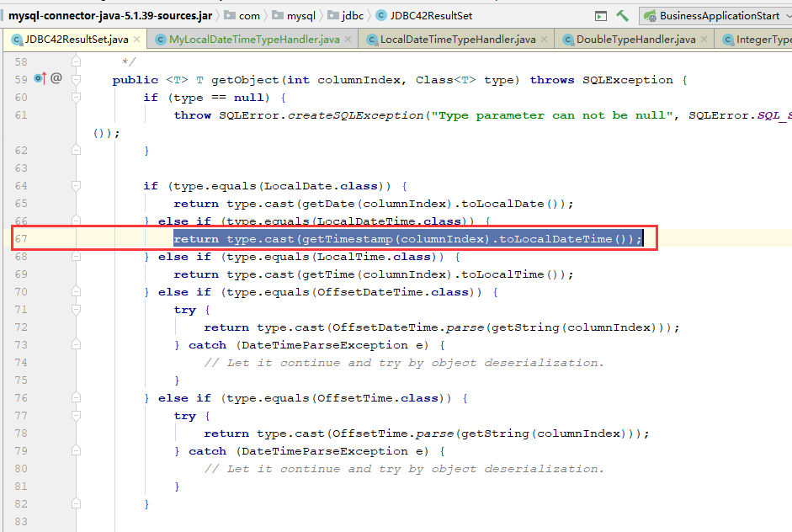Image resolution: width=792 pixels, height=532 pixels.
Task: Click OffsetTime.parse on line 78
Action: point(392,434)
